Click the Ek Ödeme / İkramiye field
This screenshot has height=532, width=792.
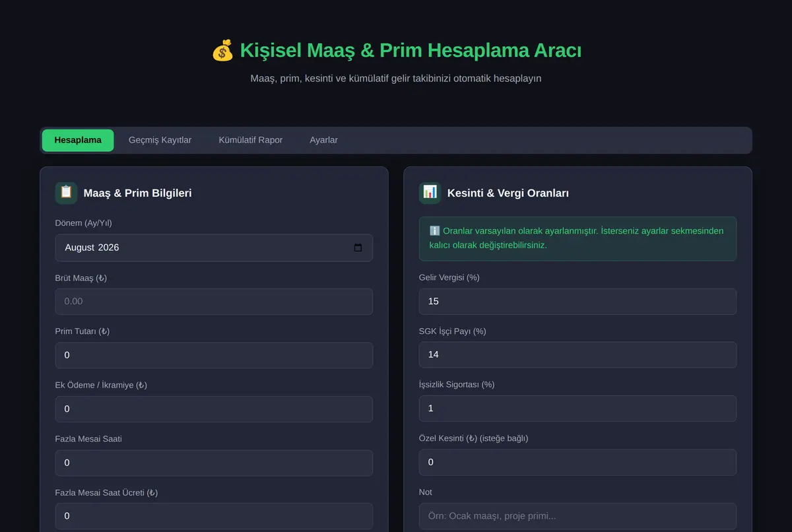(214, 409)
